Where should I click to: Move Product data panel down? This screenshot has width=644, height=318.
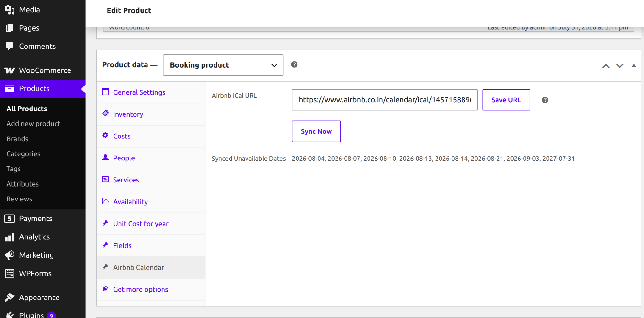pos(619,66)
